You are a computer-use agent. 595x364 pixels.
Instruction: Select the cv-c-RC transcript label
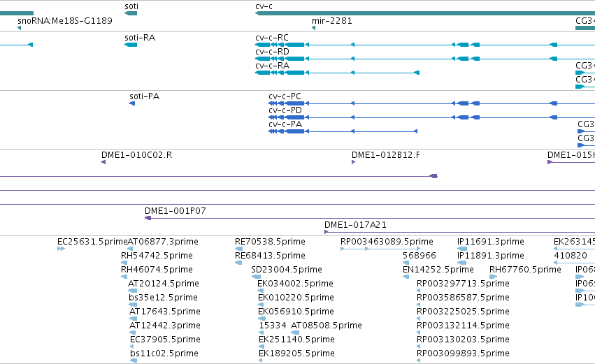272,38
